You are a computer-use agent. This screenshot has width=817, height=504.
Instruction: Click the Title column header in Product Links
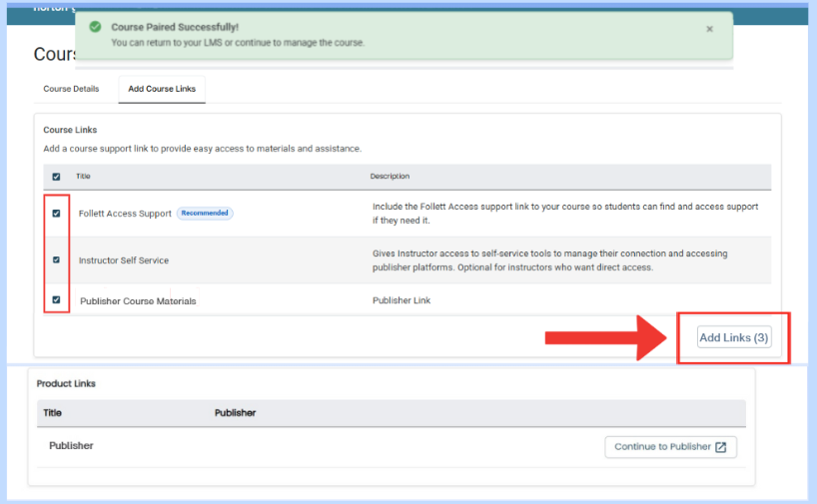[52, 413]
